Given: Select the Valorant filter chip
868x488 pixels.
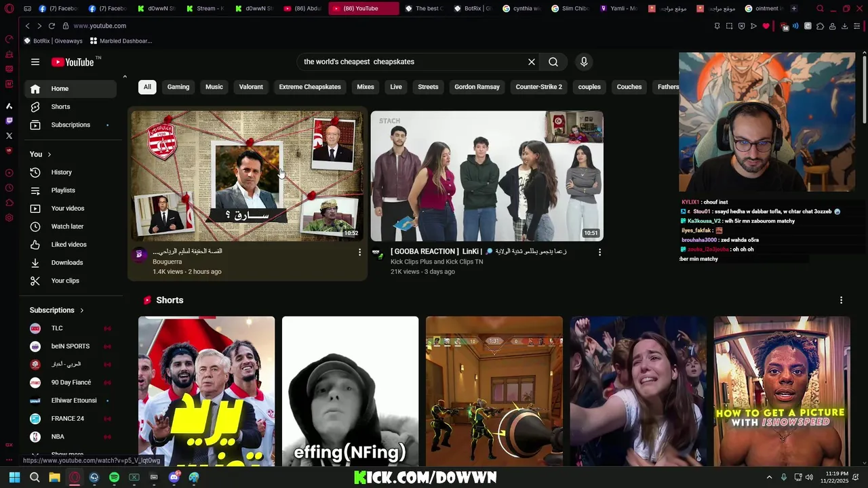Looking at the screenshot, I should (251, 87).
